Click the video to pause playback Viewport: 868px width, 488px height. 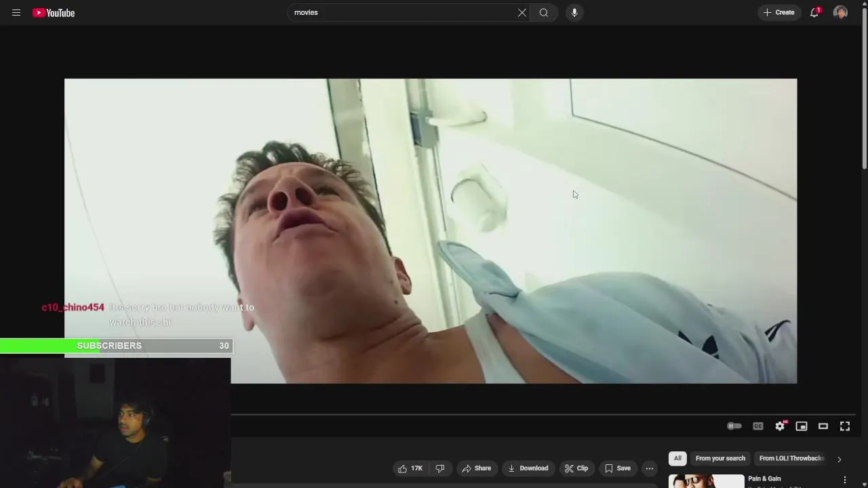(x=431, y=230)
